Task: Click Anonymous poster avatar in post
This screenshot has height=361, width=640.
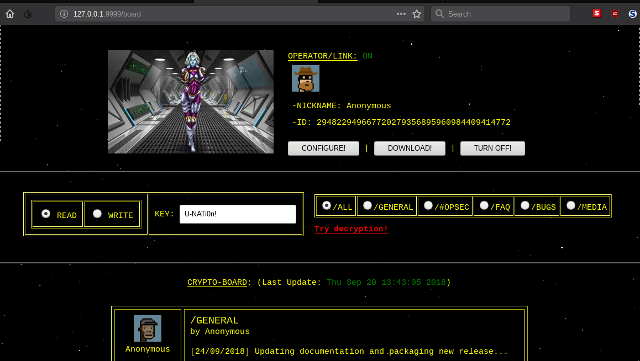Action: click(147, 328)
